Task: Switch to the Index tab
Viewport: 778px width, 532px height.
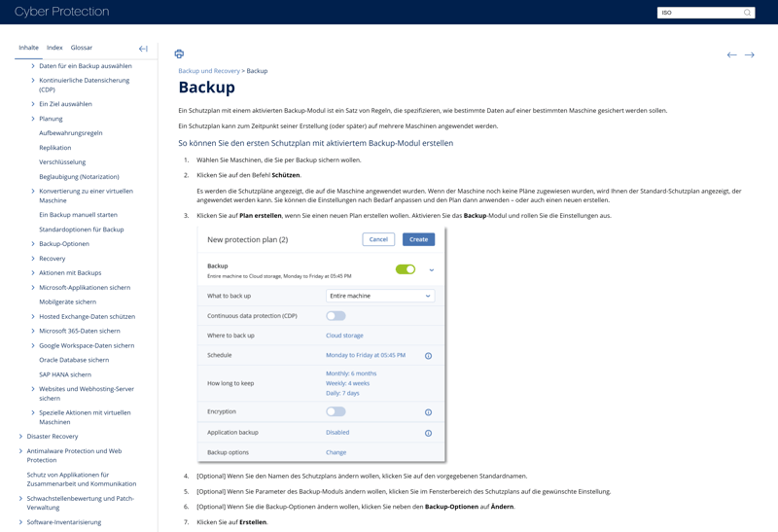Action: point(54,48)
